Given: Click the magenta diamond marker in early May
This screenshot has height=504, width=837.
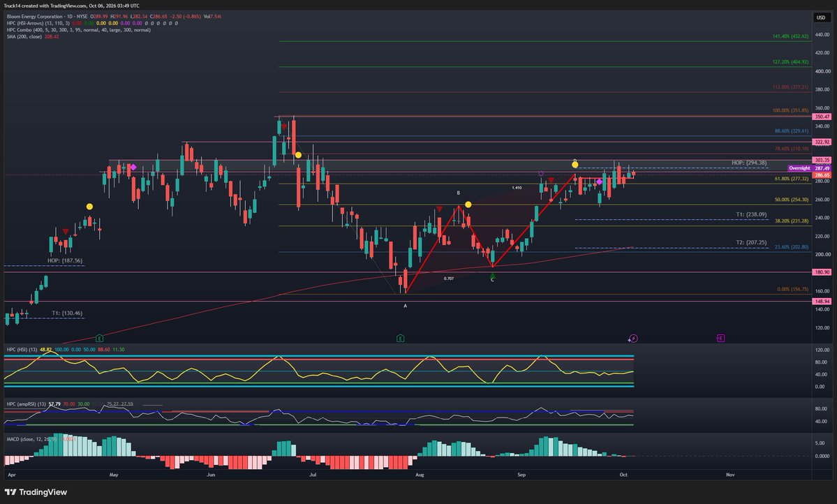Looking at the screenshot, I should click(133, 167).
